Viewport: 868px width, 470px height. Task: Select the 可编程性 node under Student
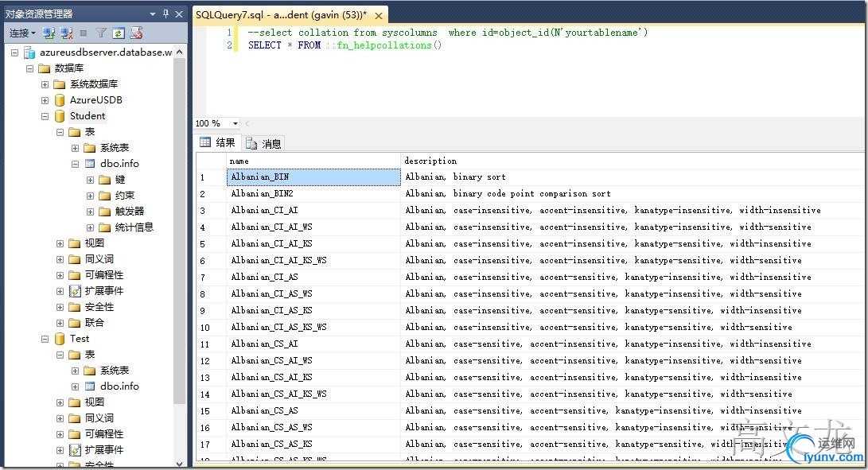coord(104,275)
